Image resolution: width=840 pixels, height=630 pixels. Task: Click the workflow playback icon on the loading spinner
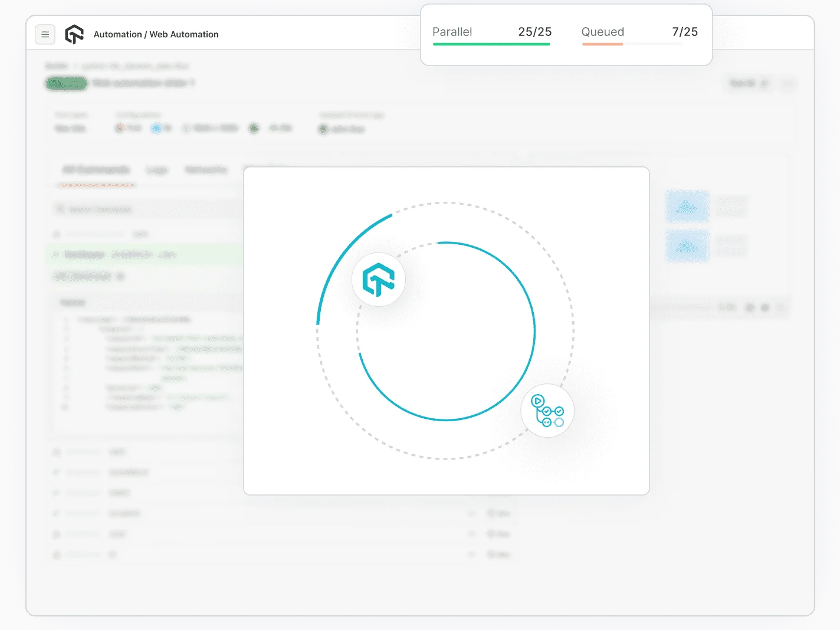click(547, 411)
